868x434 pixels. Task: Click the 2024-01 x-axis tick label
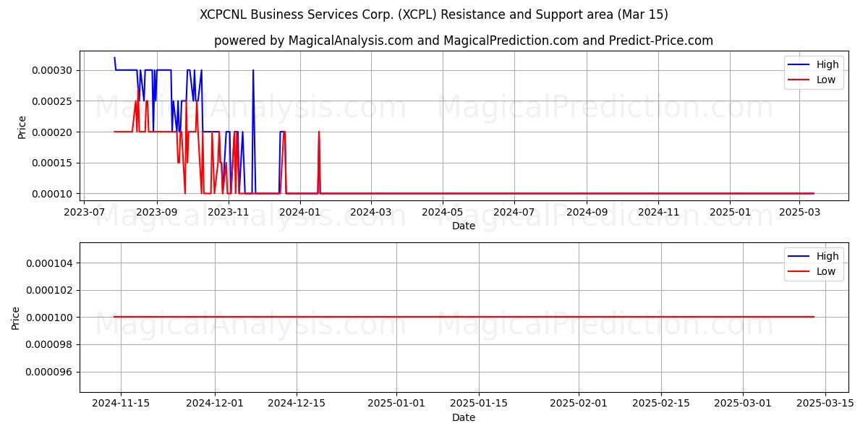pos(299,212)
